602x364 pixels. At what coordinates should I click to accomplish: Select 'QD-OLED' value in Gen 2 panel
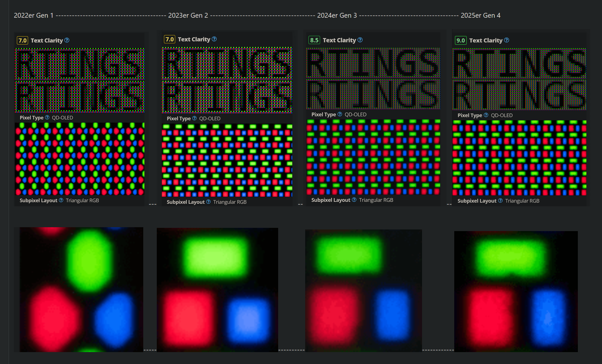click(x=210, y=118)
